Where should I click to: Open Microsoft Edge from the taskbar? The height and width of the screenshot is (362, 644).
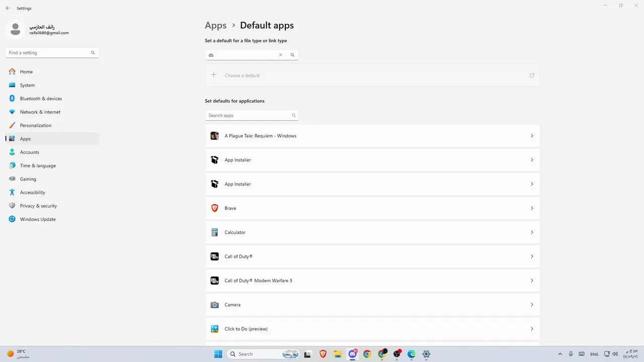point(412,354)
